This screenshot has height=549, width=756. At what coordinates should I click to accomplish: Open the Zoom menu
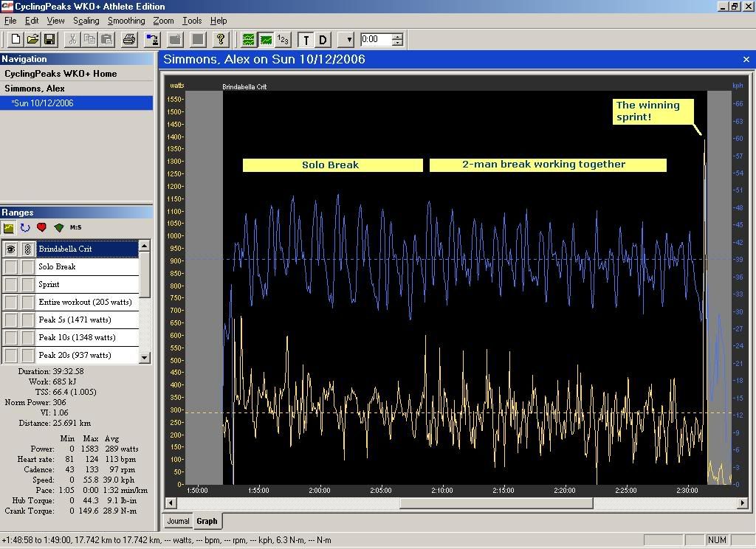pyautogui.click(x=163, y=21)
